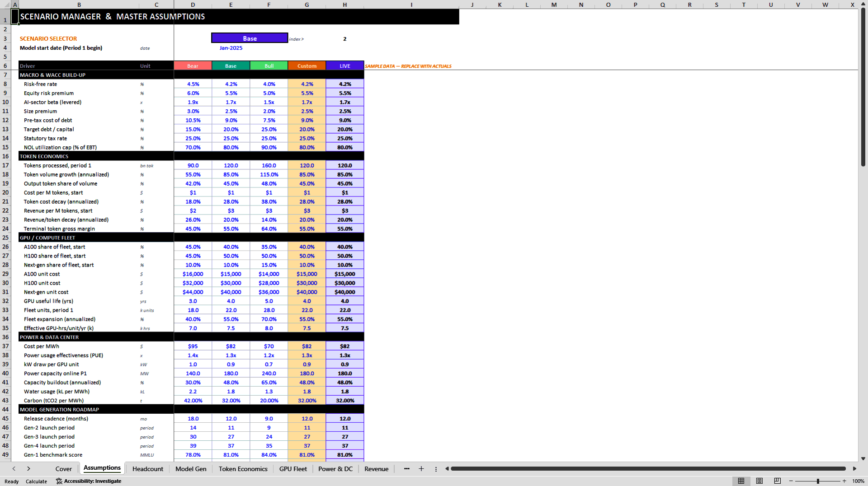The image size is (868, 486).
Task: Switch to the Headcount sheet tab
Action: point(147,469)
